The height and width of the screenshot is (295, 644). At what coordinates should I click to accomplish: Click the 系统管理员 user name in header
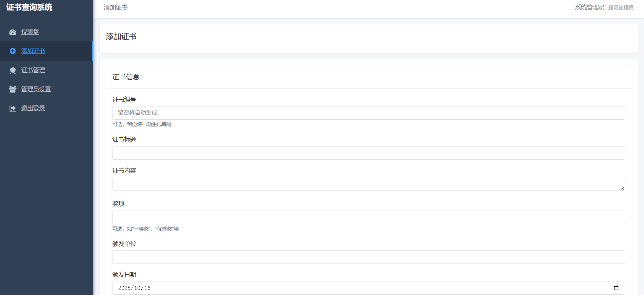(x=589, y=7)
